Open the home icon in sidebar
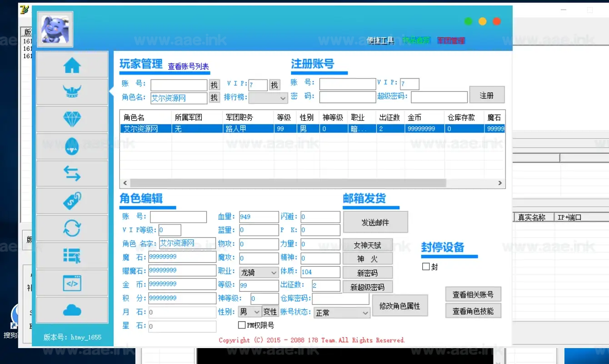 72,65
